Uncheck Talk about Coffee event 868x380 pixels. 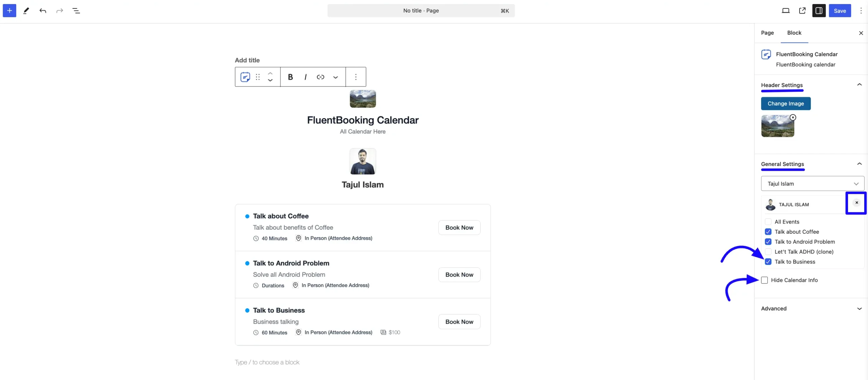coord(768,232)
